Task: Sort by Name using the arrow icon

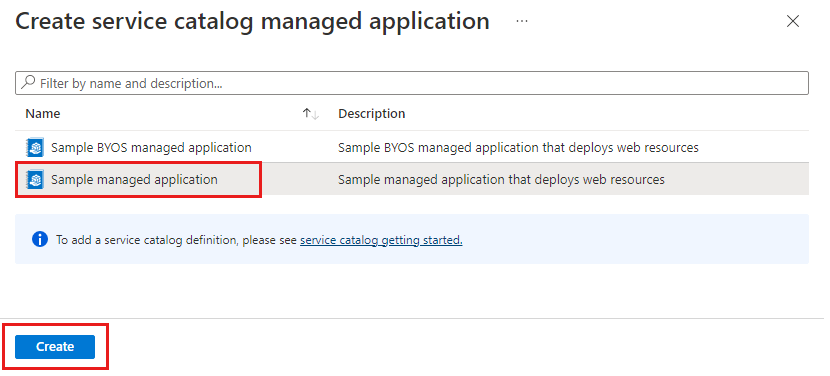Action: pos(310,114)
